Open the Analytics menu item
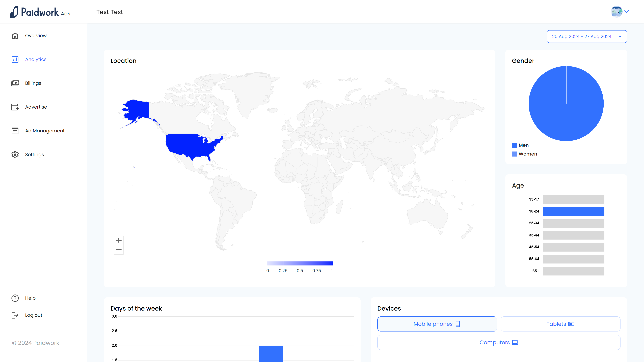 [x=36, y=59]
